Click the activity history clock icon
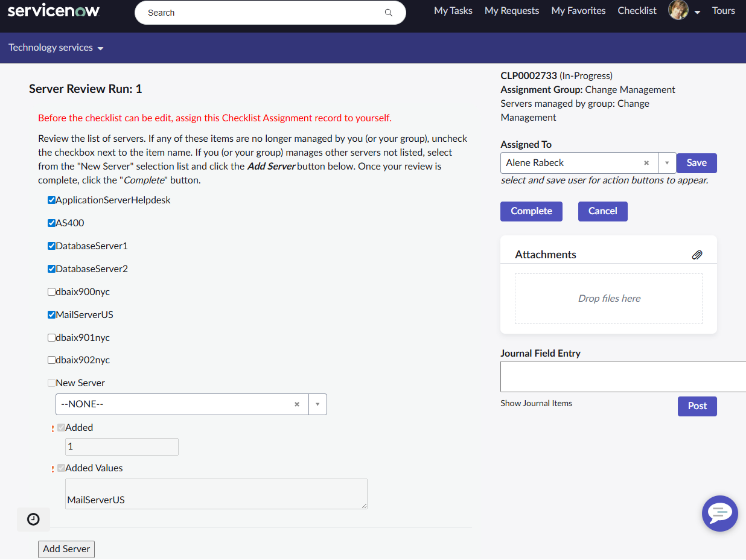 tap(33, 519)
